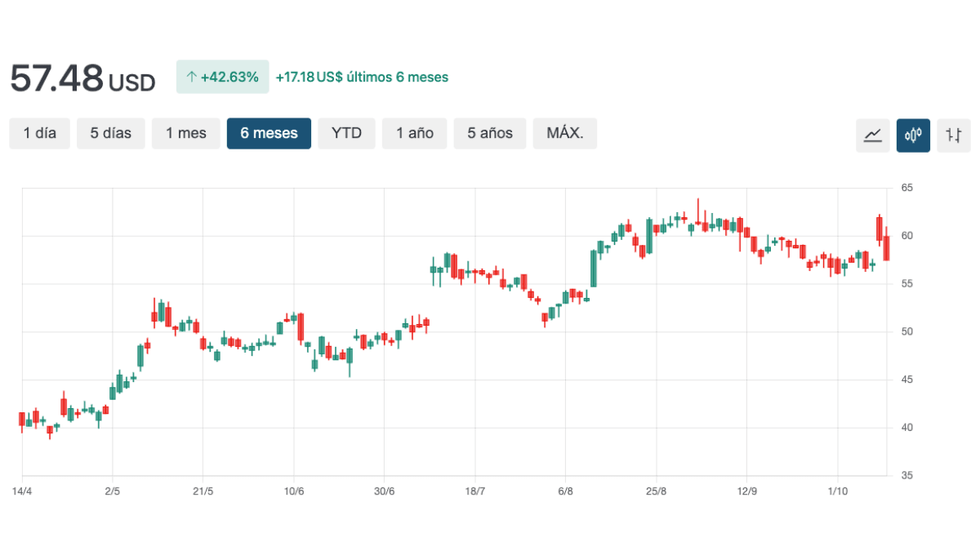Select the candlestick chart type icon

(x=913, y=135)
